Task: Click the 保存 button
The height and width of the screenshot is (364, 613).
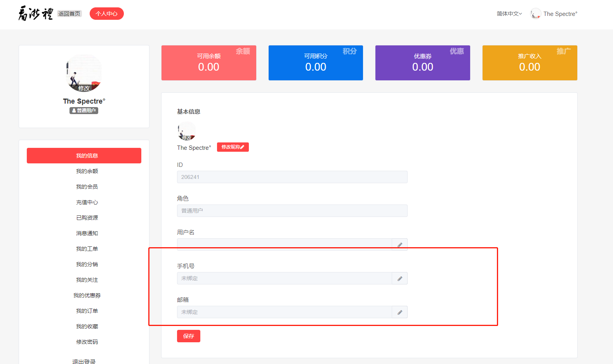Action: click(x=189, y=336)
